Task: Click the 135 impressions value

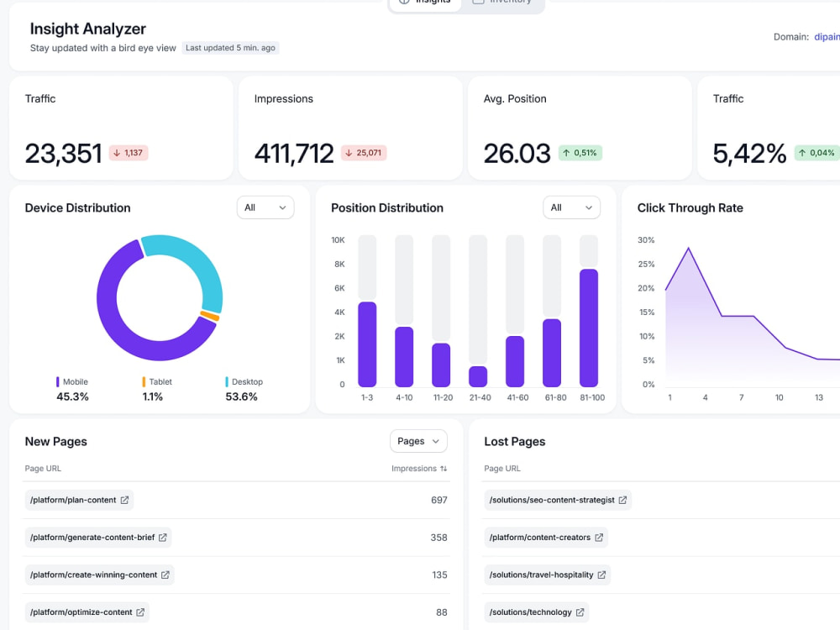Action: point(439,575)
